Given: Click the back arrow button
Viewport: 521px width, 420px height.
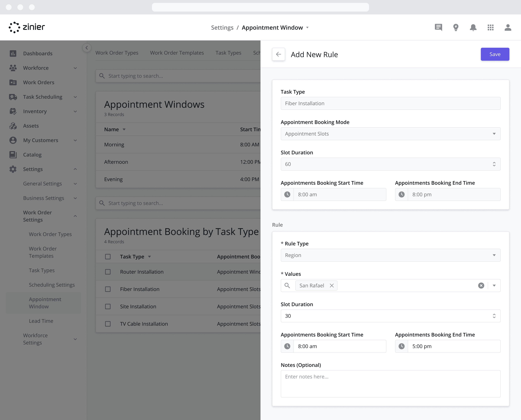Looking at the screenshot, I should click(278, 54).
